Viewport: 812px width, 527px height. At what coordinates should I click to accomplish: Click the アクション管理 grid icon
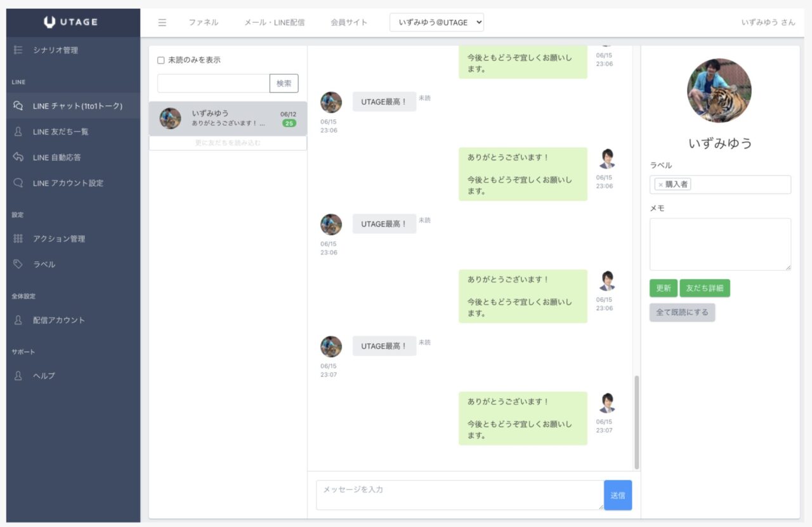tap(18, 238)
